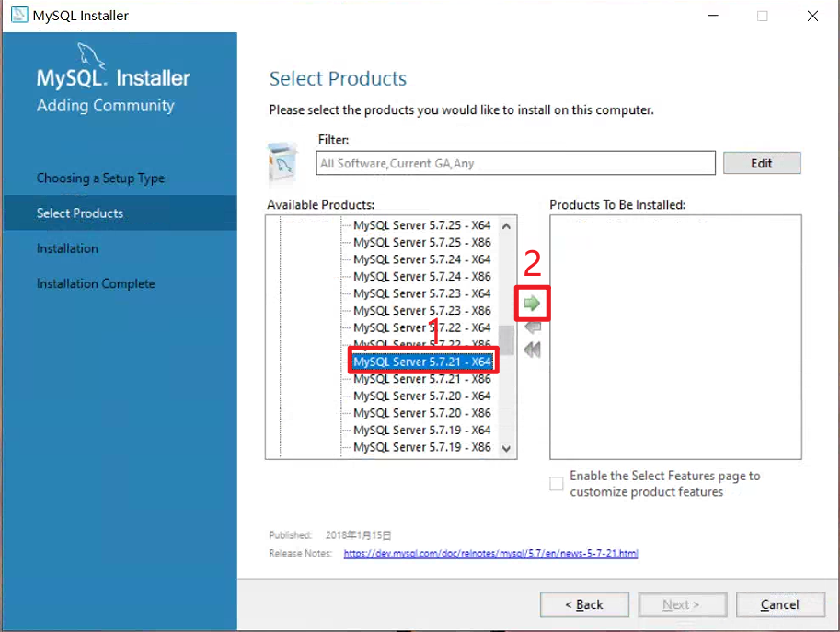Enable the Select Features page checkbox

coord(557,484)
